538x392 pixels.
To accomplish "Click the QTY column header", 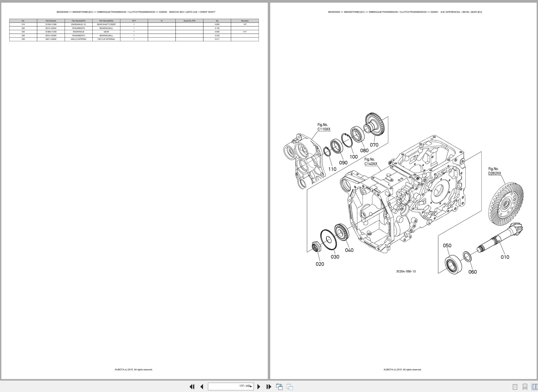I will [x=134, y=21].
